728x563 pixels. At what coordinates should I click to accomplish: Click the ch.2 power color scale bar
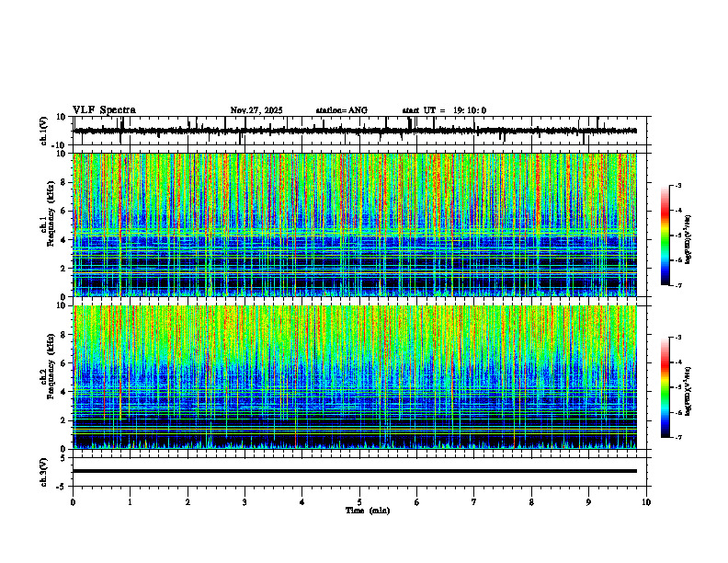(x=665, y=387)
